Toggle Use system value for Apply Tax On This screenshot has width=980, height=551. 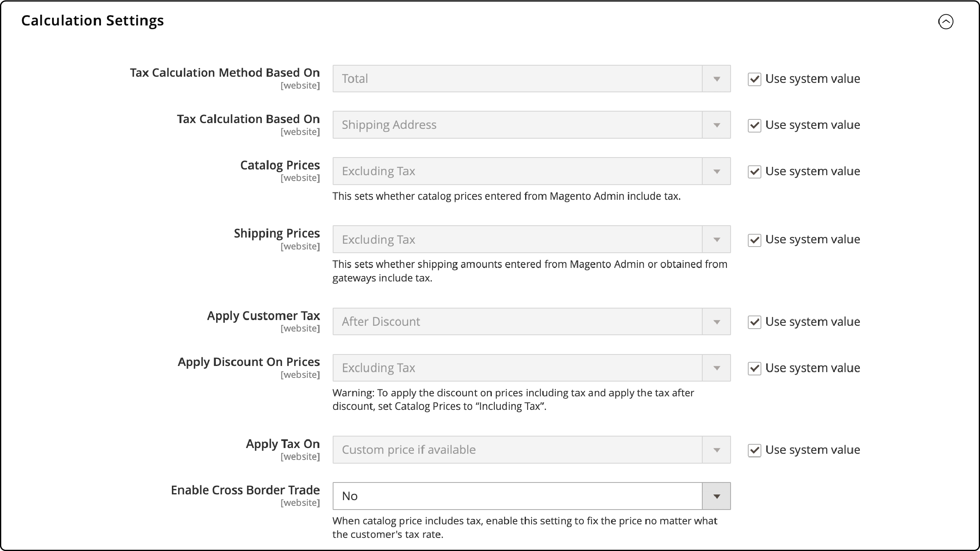(753, 449)
